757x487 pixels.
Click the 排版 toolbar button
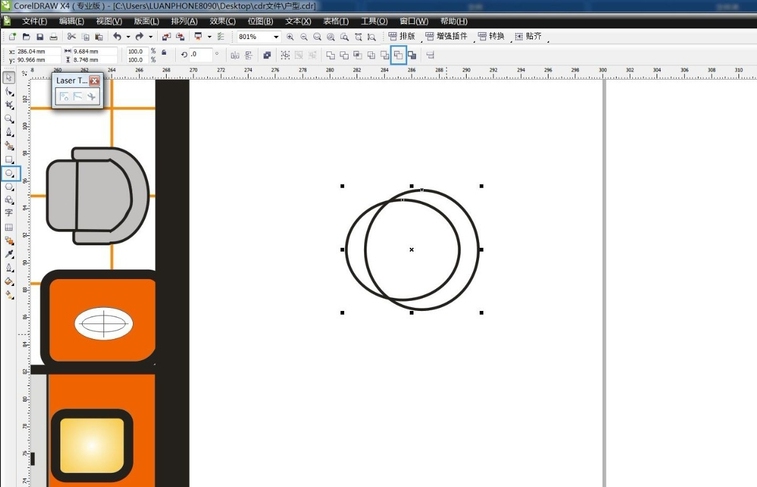(401, 37)
